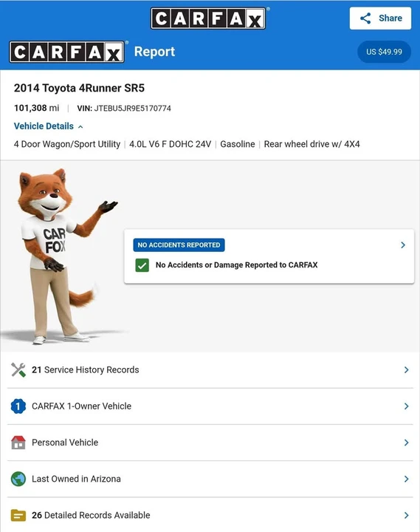Expand the 1-Owner Vehicle row arrow
This screenshot has width=420, height=532.
click(x=407, y=406)
